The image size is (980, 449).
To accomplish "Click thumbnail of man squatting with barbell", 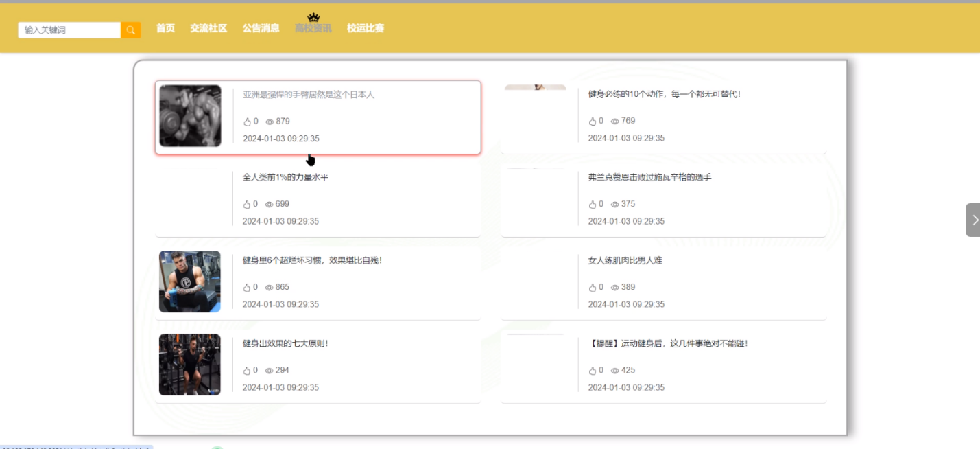I will 190,365.
